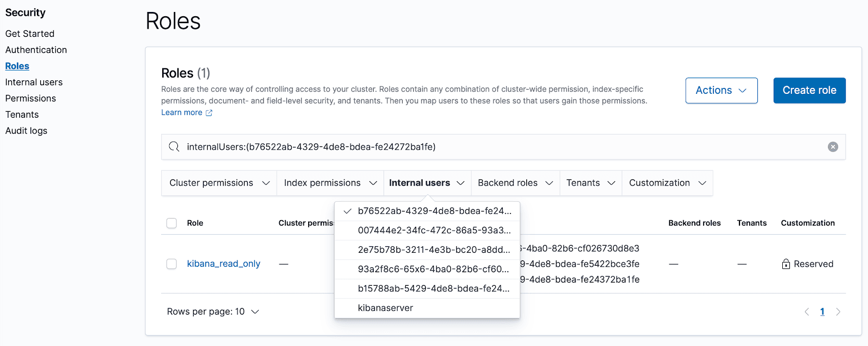Screen dimensions: 868x346
Task: Click into the roles search input field
Action: pyautogui.click(x=488, y=147)
